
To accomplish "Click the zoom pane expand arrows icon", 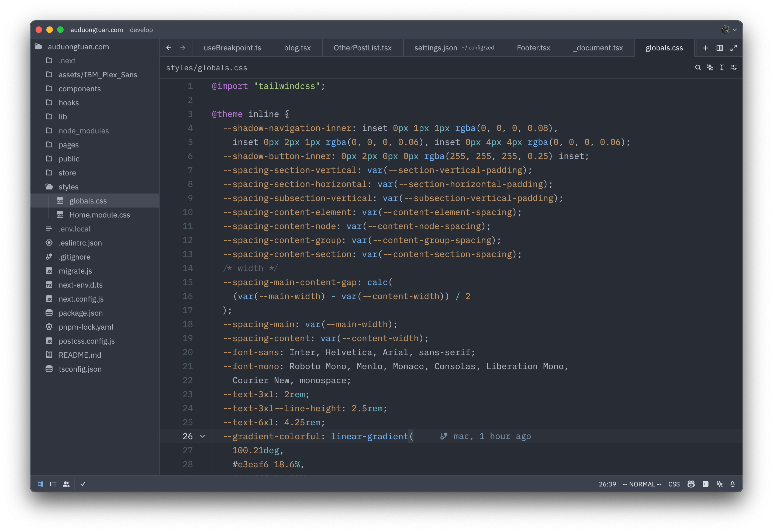I will pos(733,48).
